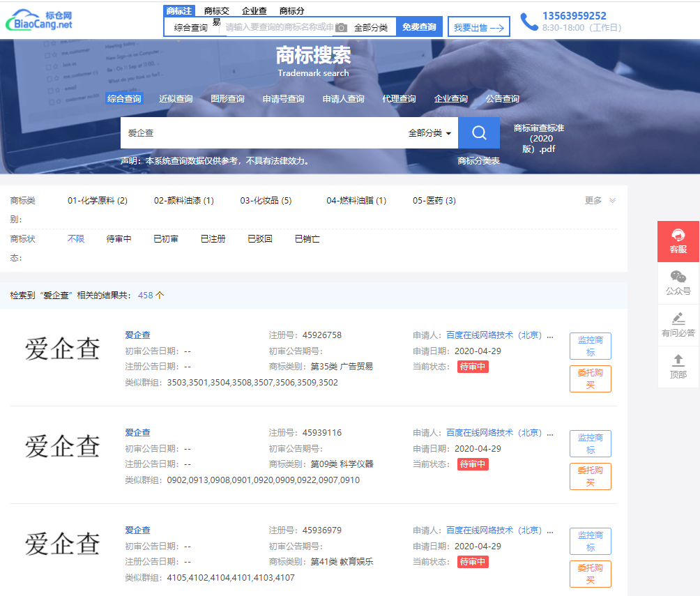Switch to the 企业查询 search tab
Viewport: 700px width, 596px height.
pos(451,99)
